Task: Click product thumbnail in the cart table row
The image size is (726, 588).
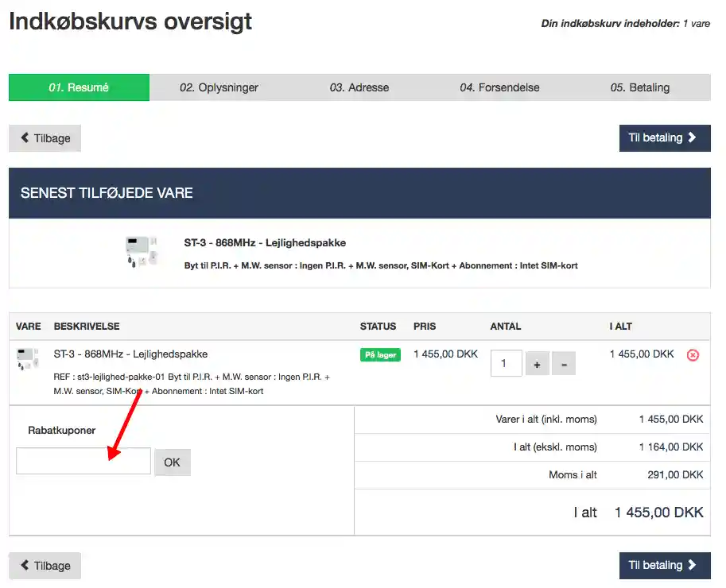Action: point(28,359)
